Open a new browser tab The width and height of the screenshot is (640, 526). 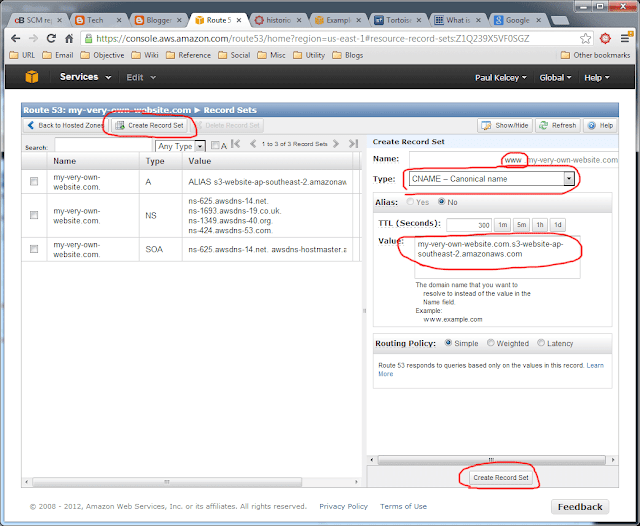[x=560, y=20]
